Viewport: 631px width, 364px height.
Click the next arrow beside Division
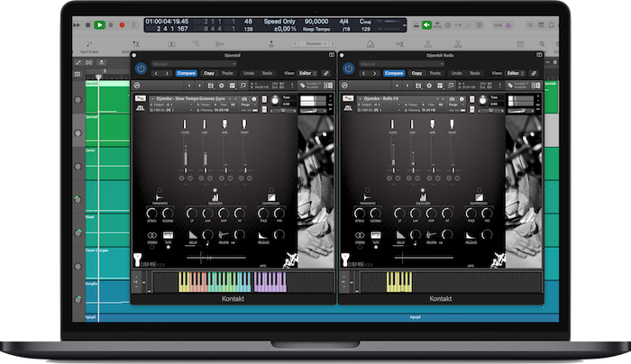(333, 43)
